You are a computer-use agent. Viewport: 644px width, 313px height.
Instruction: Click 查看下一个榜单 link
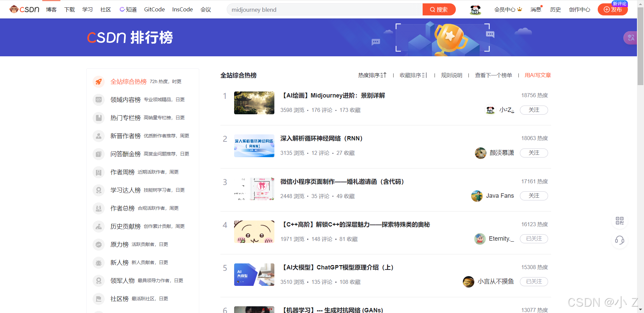[493, 75]
